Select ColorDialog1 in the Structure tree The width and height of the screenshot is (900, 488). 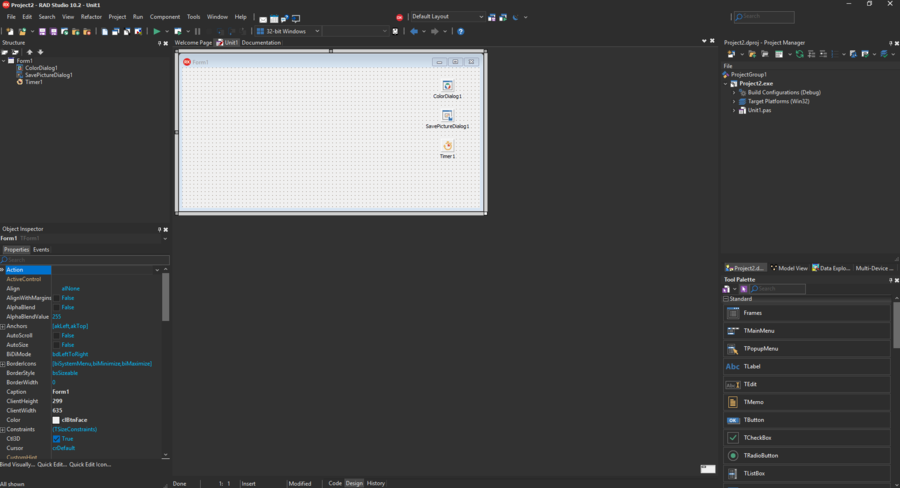(41, 68)
